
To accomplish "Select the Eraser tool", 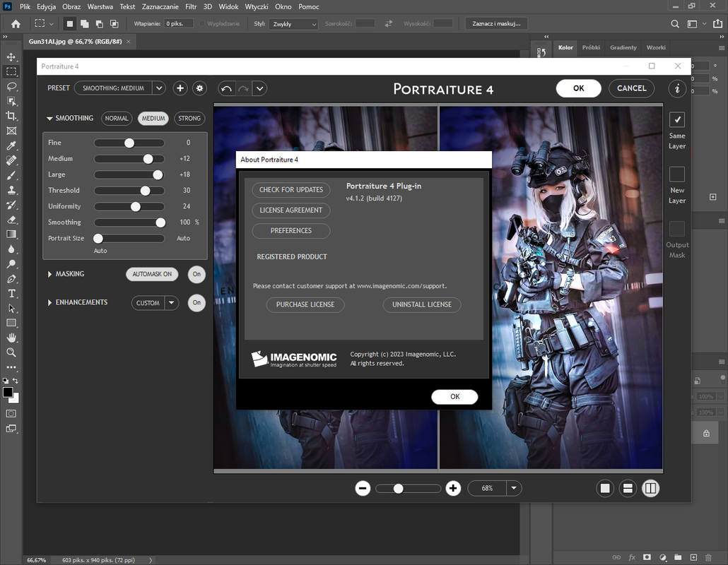I will tap(11, 220).
